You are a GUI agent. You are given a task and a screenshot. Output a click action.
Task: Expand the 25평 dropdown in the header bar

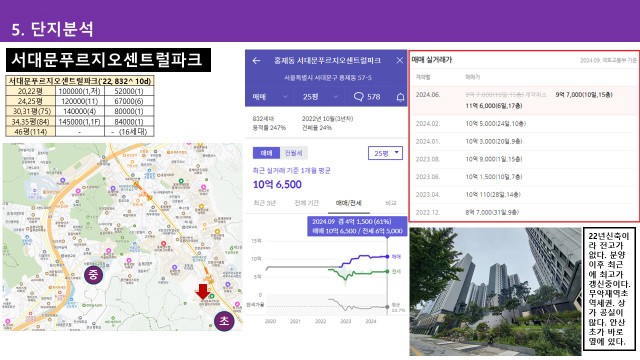pos(320,97)
